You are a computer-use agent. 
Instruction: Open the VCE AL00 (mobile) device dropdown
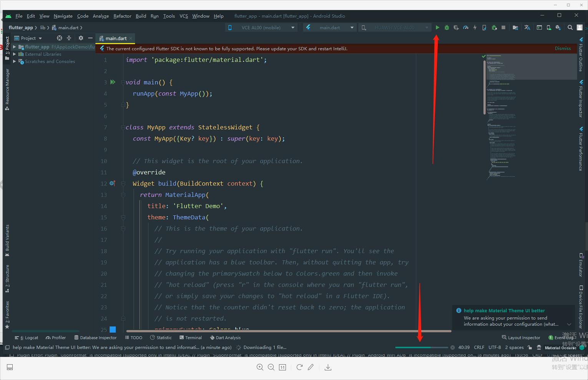(261, 28)
